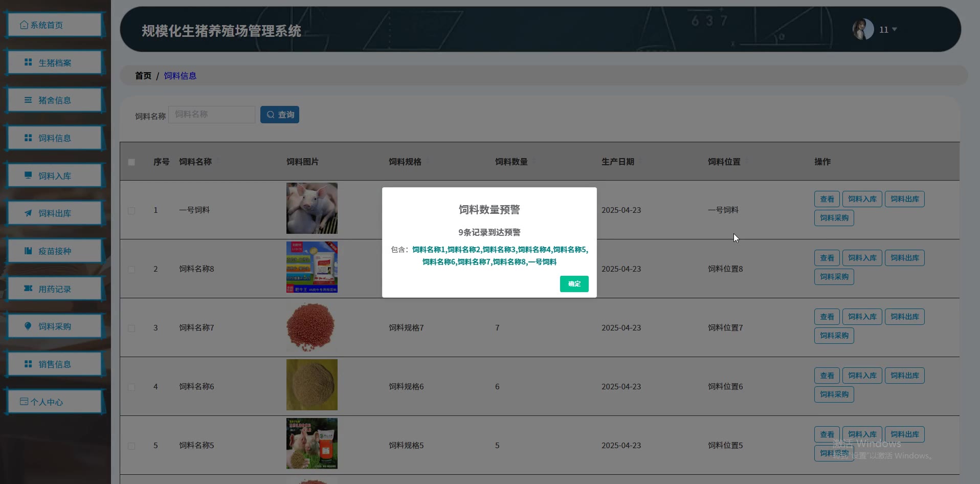This screenshot has width=980, height=484.
Task: Click 查看 for the 一号饲料 row
Action: [827, 199]
